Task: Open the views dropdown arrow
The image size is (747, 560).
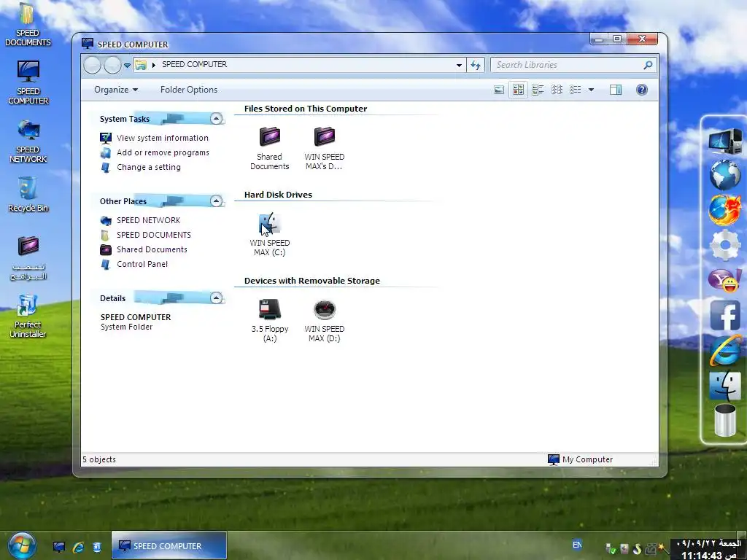Action: [591, 90]
